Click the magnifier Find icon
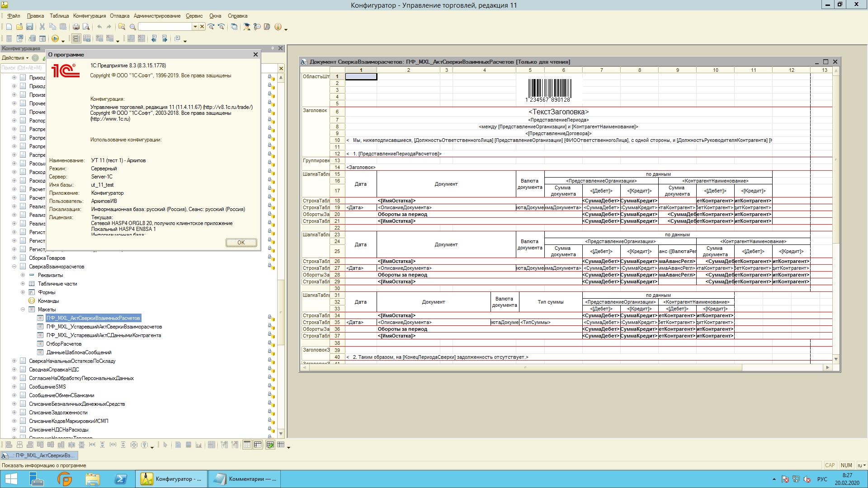 point(132,27)
